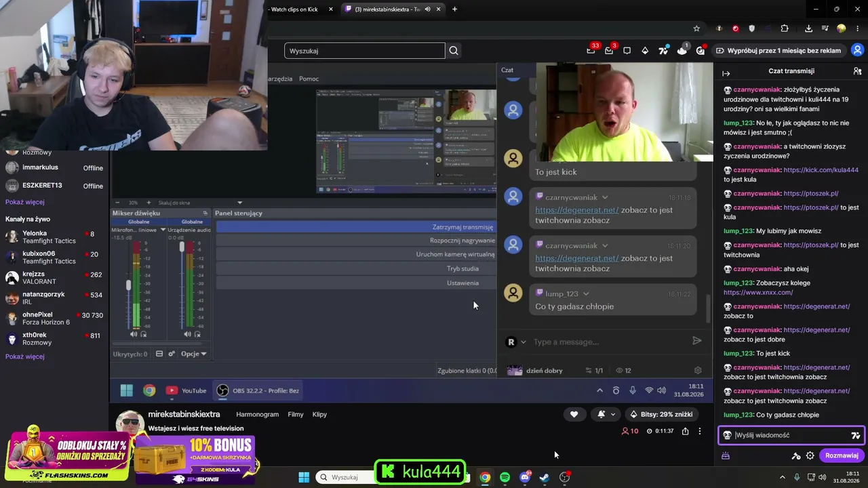Open the 7TV emote menu in chat input

(x=856, y=436)
